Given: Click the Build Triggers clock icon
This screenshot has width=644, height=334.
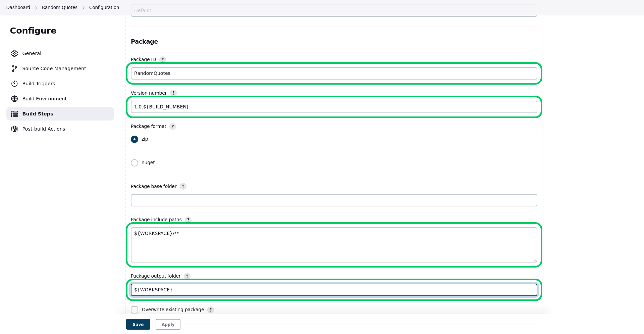Looking at the screenshot, I should click(x=14, y=84).
